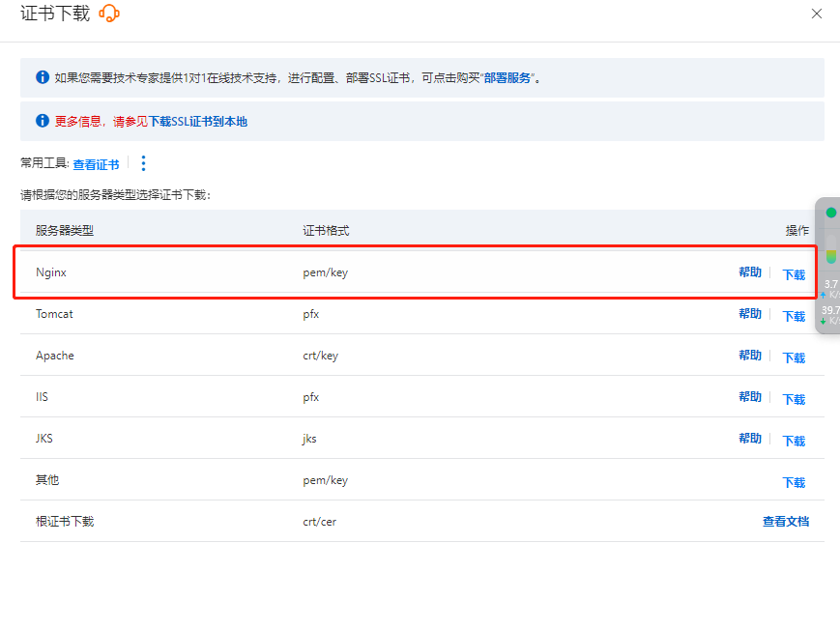This screenshot has width=840, height=629.
Task: Download the JKS certificate
Action: point(793,441)
